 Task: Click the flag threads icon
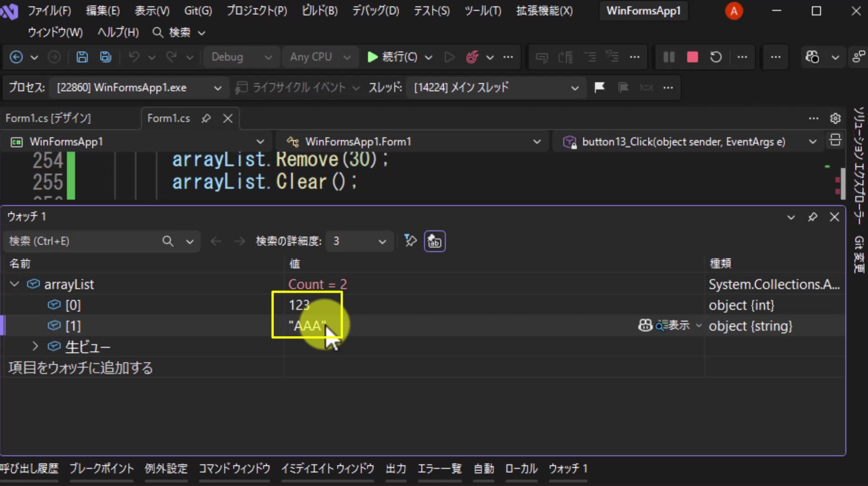point(599,87)
